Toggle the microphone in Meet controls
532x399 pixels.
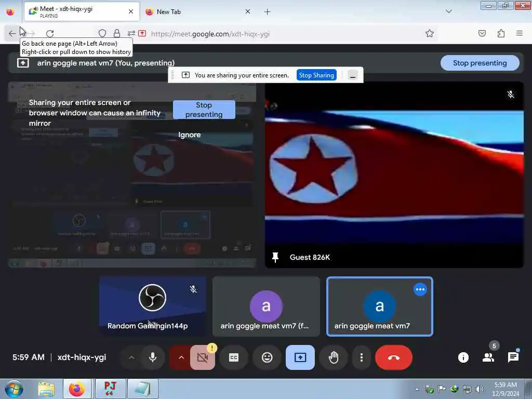153,357
